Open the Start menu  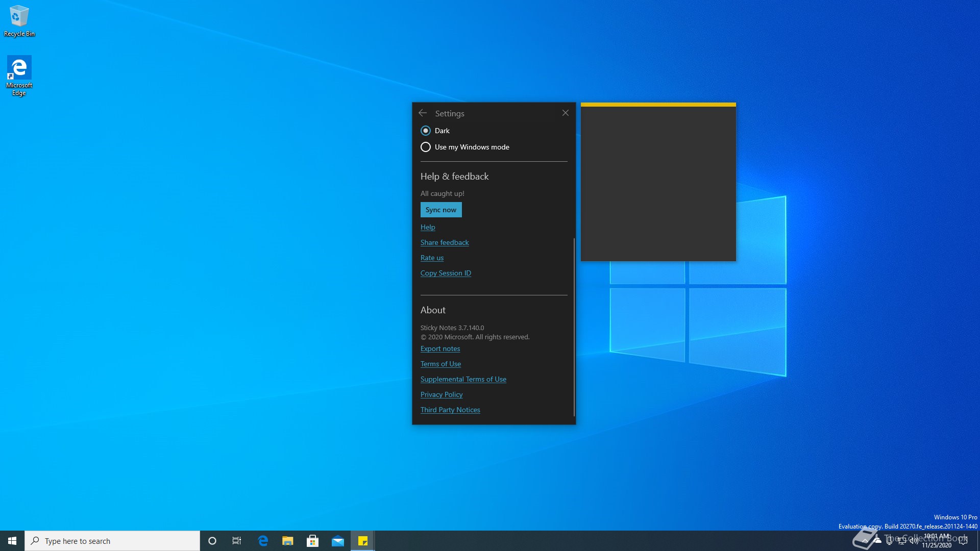(x=12, y=541)
